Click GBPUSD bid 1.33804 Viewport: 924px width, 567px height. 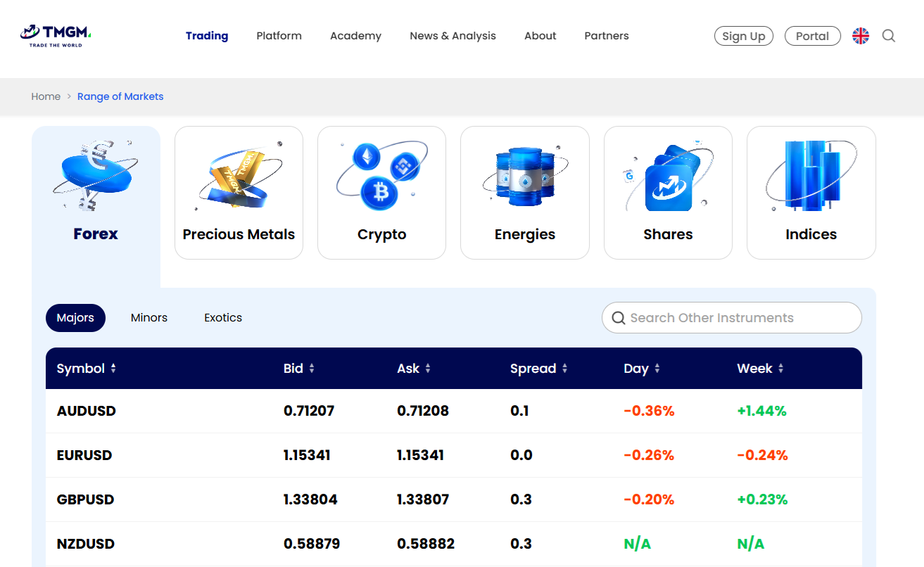coord(310,499)
